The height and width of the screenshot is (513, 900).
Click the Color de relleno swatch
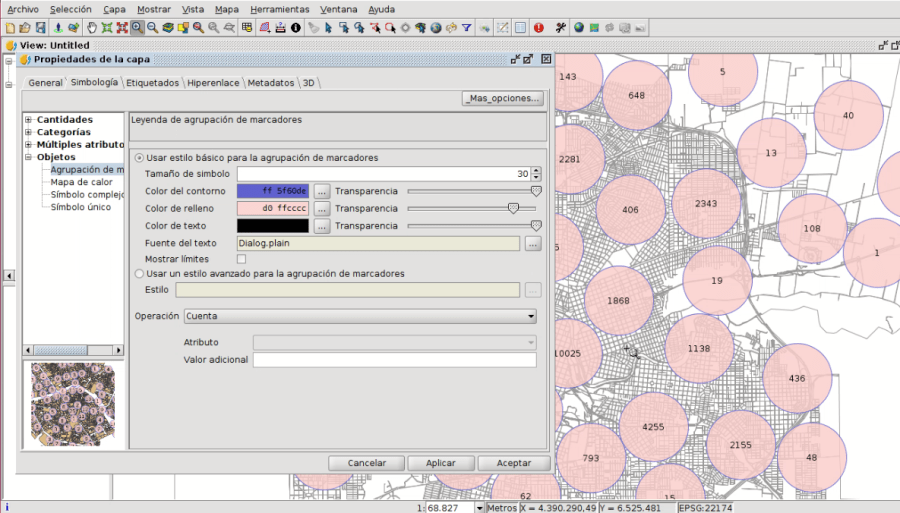coord(274,209)
